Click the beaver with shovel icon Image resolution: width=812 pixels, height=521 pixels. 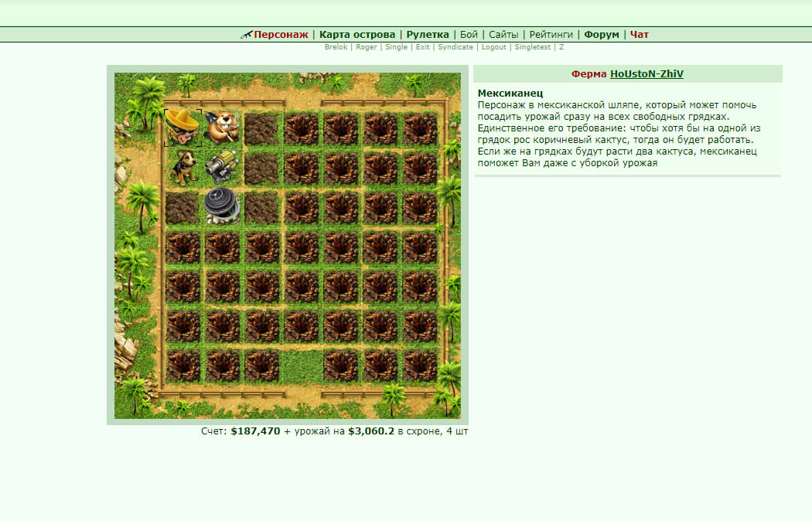222,128
